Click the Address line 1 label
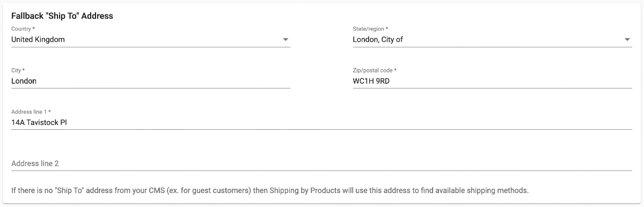The height and width of the screenshot is (207, 644). point(31,112)
